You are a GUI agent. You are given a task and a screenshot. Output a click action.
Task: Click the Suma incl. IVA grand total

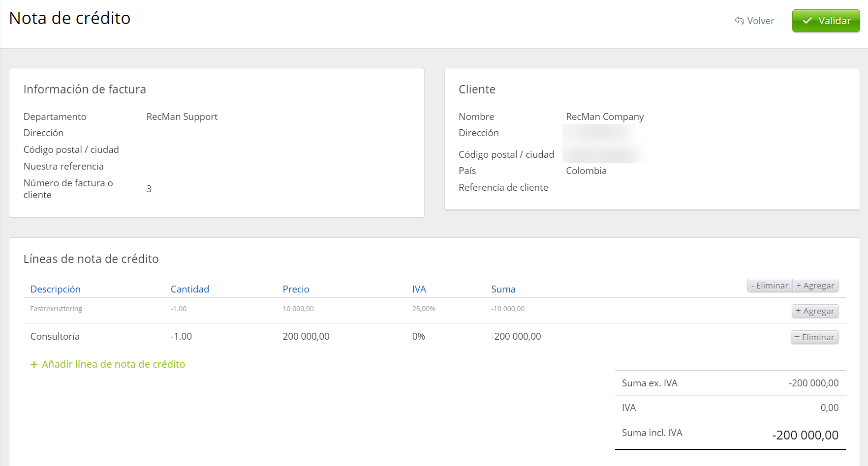805,435
